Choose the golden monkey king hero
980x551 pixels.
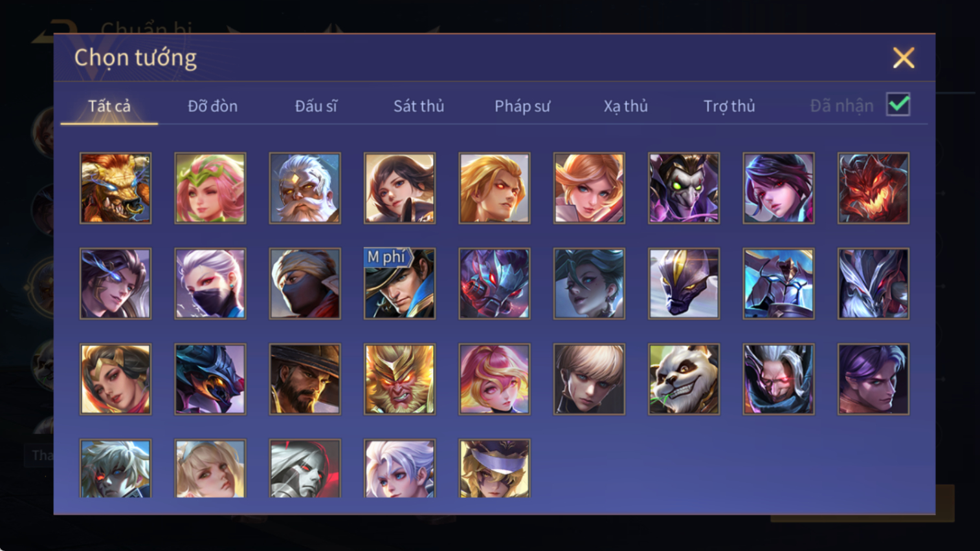point(399,379)
